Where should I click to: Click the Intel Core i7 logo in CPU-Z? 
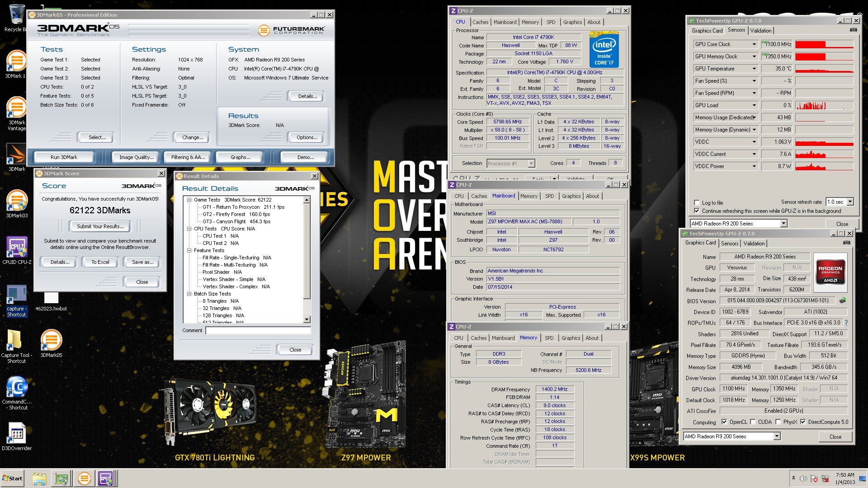604,50
